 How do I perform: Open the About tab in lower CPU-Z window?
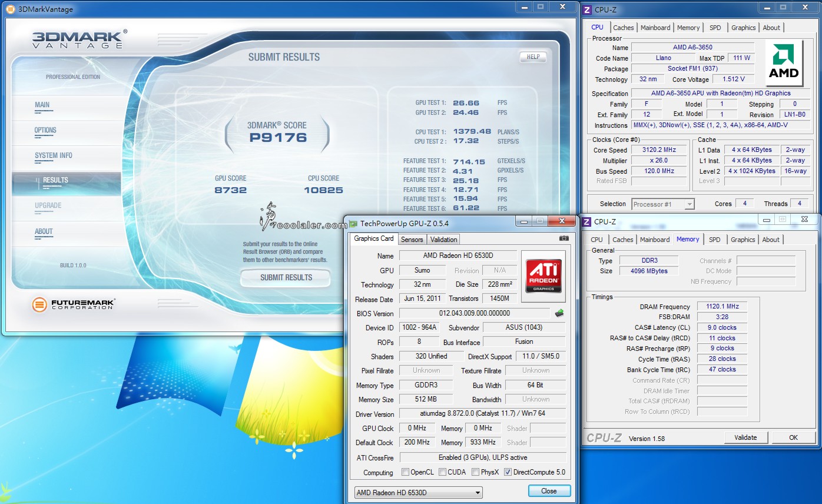771,240
